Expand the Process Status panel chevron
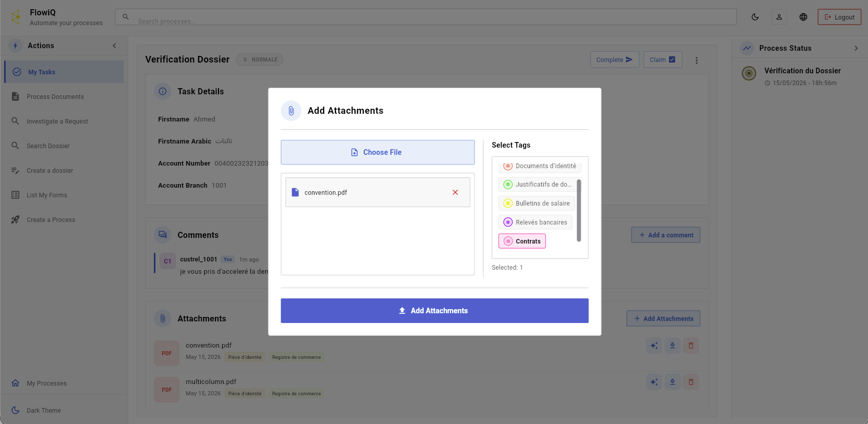Screen dimensions: 868x424 [x=856, y=48]
